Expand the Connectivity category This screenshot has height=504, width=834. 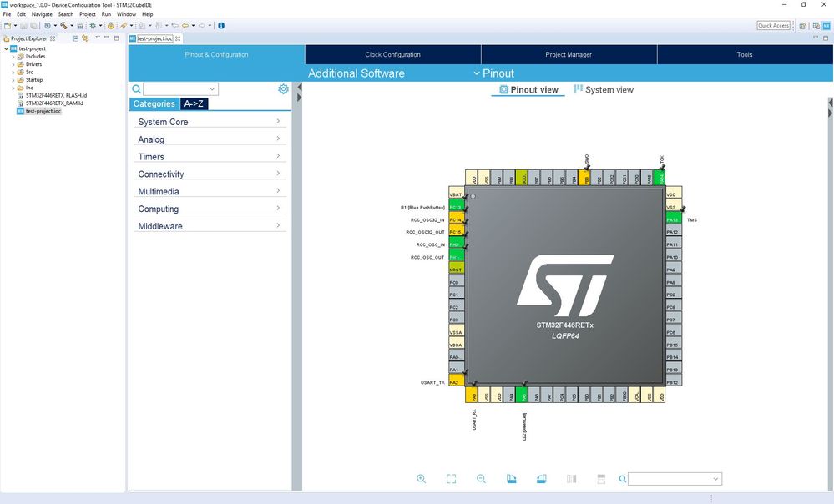point(210,174)
